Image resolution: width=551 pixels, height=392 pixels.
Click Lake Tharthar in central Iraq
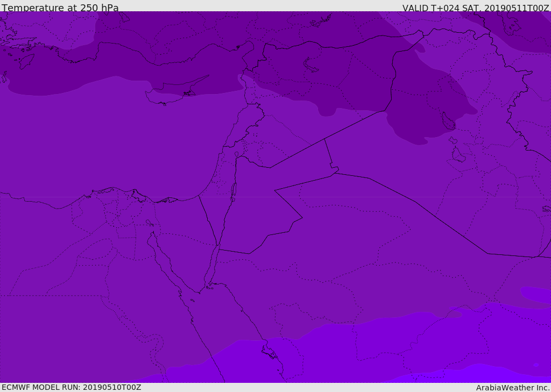(448, 122)
